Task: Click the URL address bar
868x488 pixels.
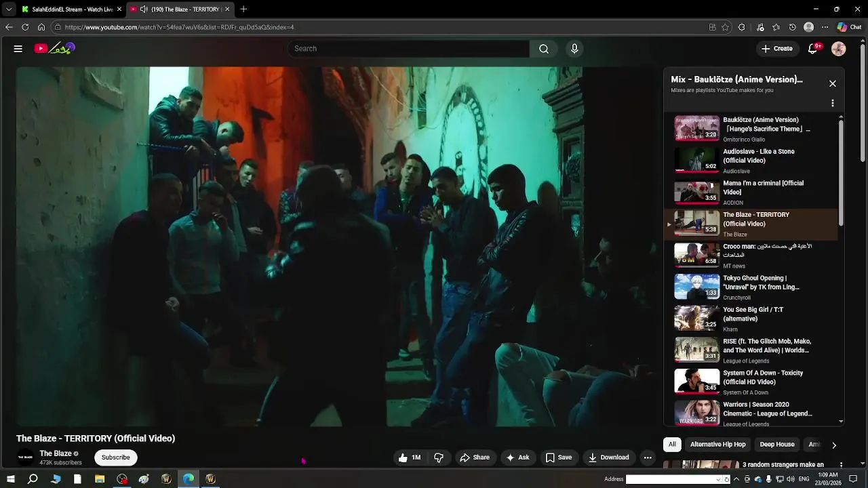Action: pyautogui.click(x=380, y=27)
